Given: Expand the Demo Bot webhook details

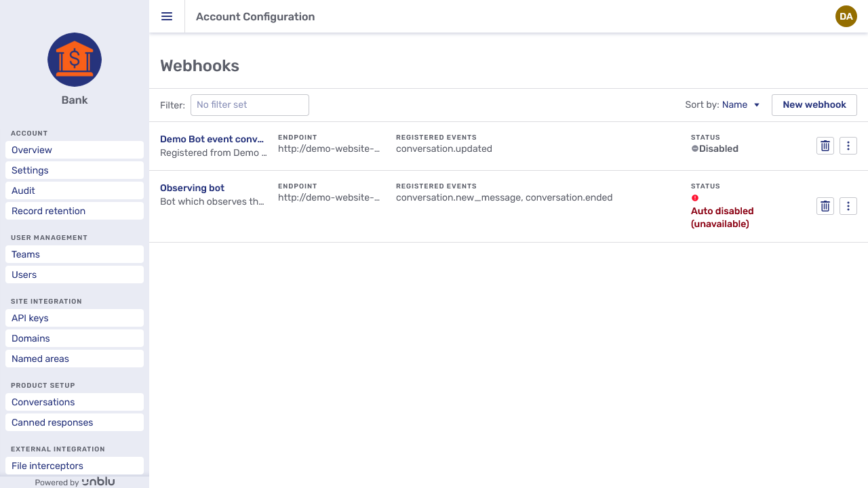Looking at the screenshot, I should coord(212,139).
